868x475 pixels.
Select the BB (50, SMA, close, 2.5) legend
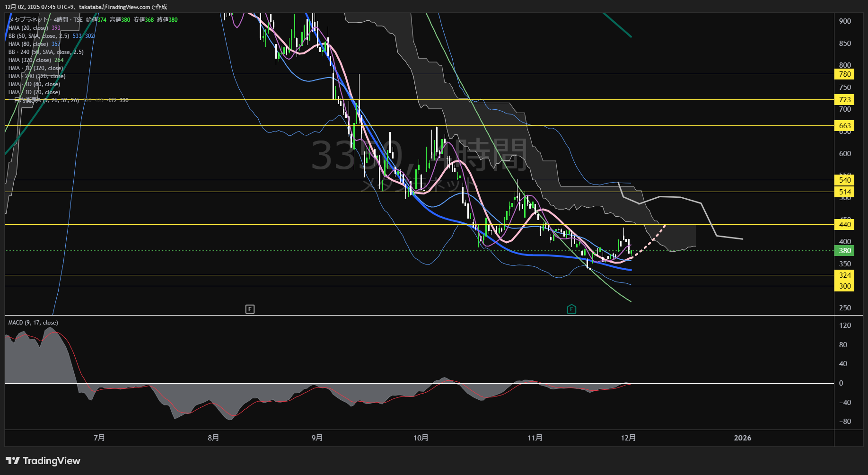(x=39, y=36)
